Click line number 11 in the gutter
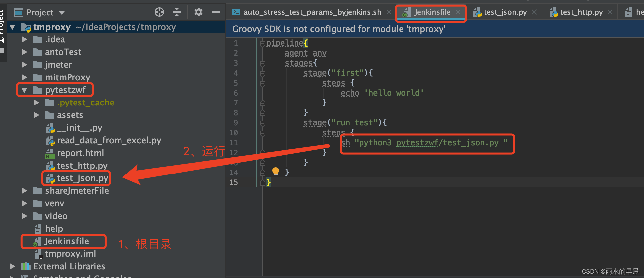Screen dimensions: 644x278 234,143
